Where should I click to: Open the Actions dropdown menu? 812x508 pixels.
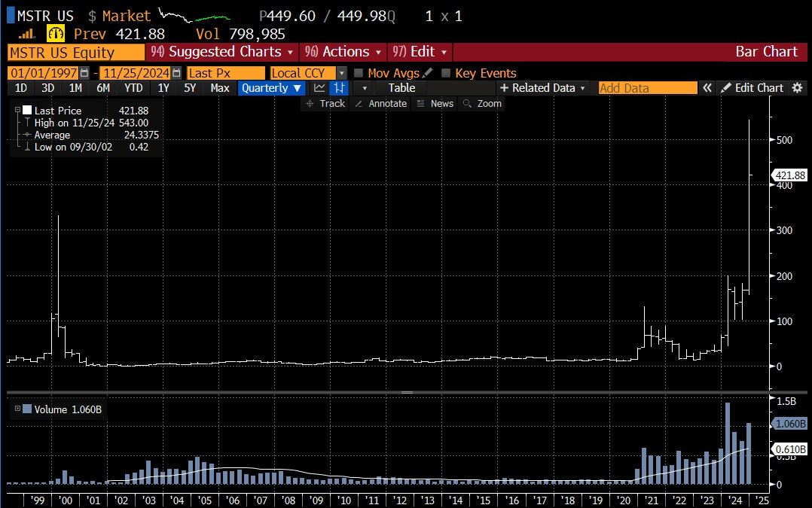pyautogui.click(x=343, y=52)
